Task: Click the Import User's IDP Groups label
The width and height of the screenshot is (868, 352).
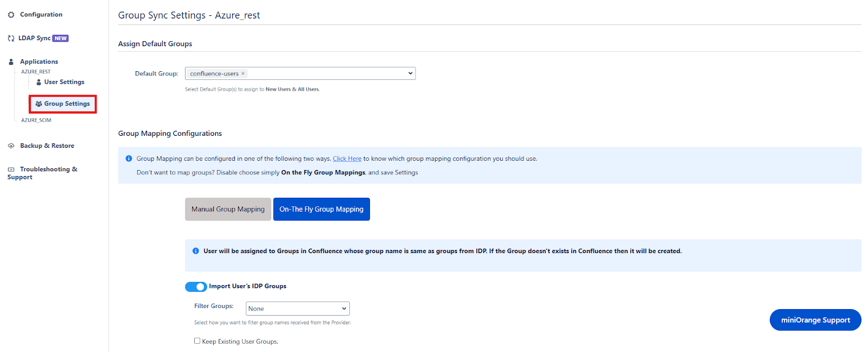Action: [247, 286]
